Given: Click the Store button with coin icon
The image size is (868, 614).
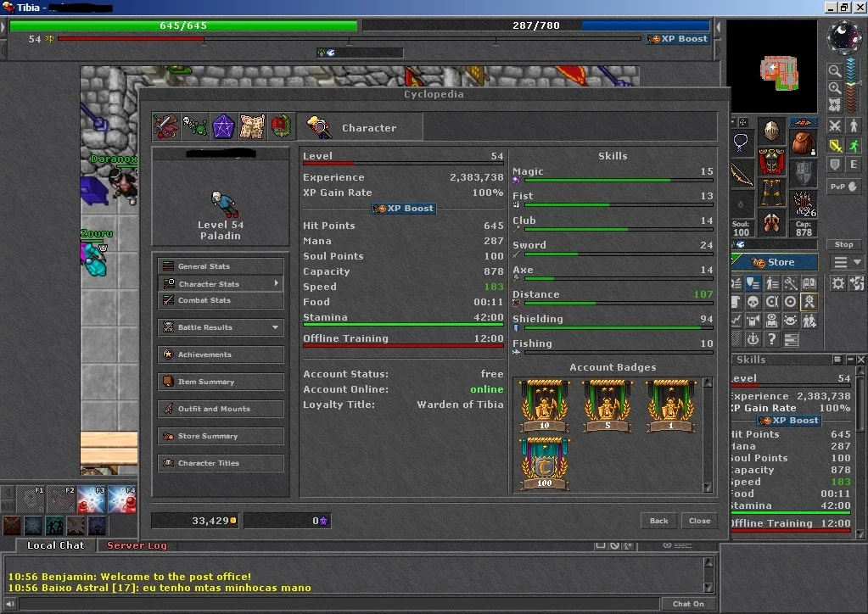Looking at the screenshot, I should [774, 262].
